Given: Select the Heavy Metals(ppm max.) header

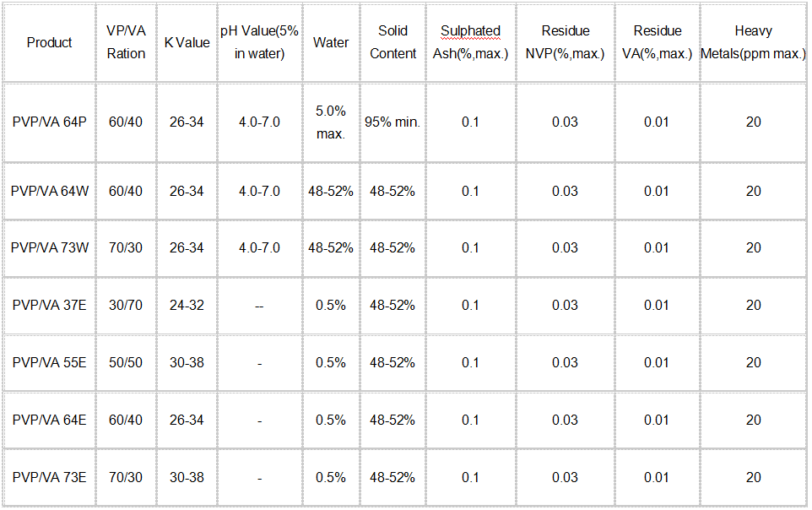Looking at the screenshot, I should [x=753, y=42].
